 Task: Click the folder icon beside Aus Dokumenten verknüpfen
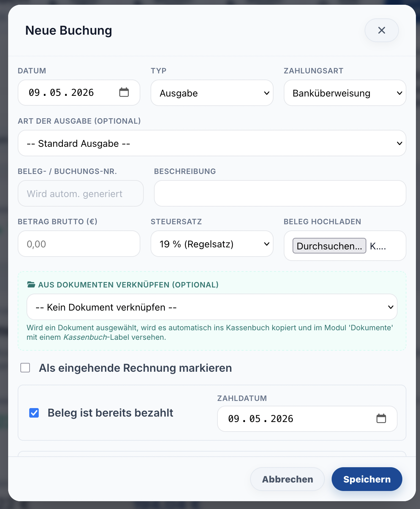click(31, 285)
